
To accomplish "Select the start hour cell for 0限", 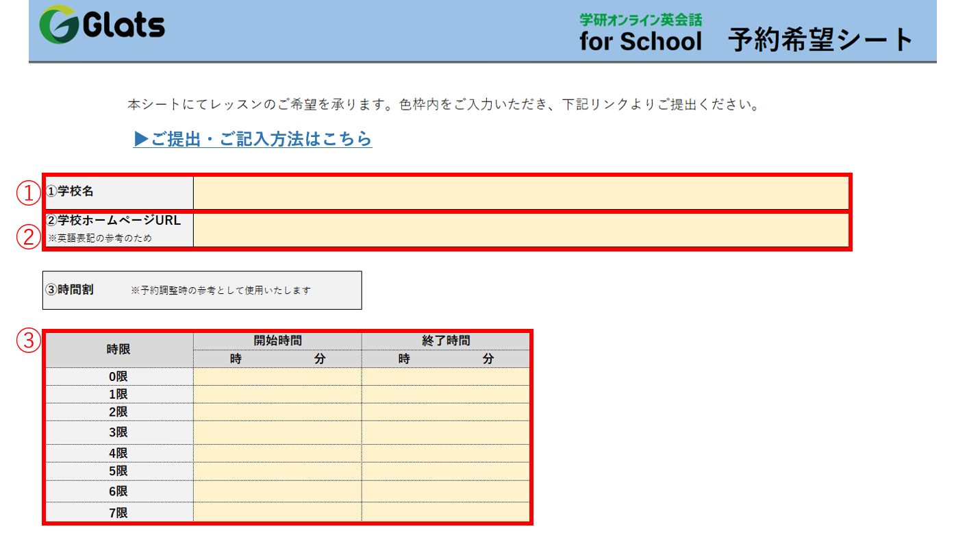I will 236,376.
